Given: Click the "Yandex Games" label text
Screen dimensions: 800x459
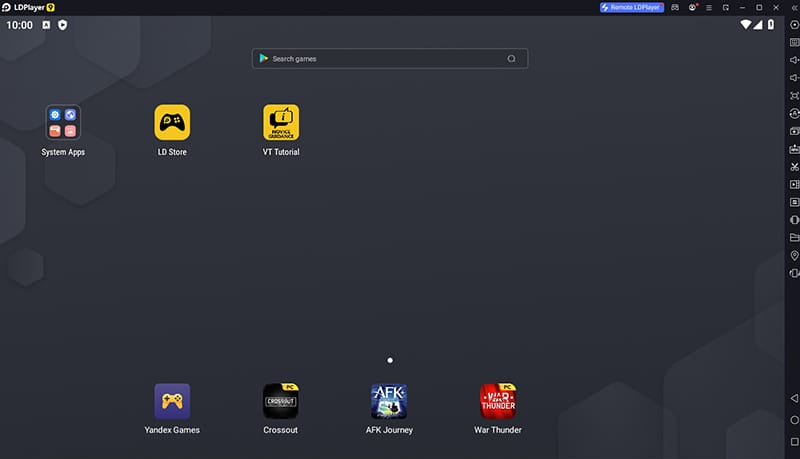Looking at the screenshot, I should point(172,430).
